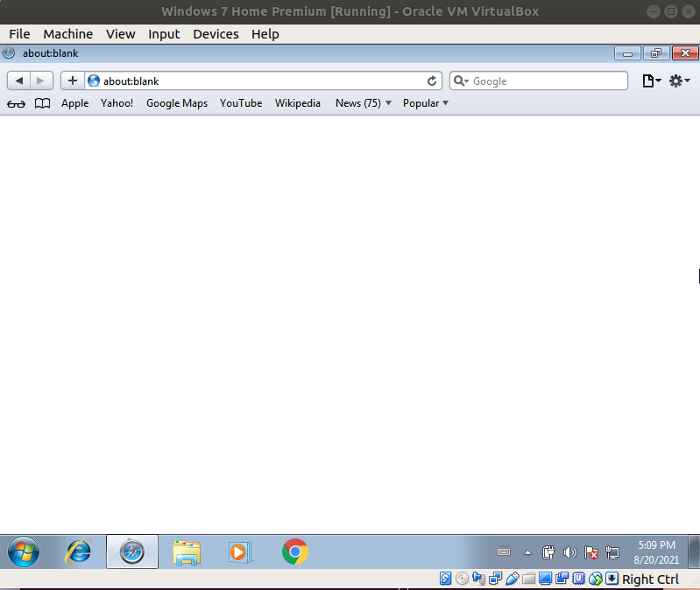The height and width of the screenshot is (590, 700).
Task: Show all bookmarks with the book icon
Action: click(42, 103)
